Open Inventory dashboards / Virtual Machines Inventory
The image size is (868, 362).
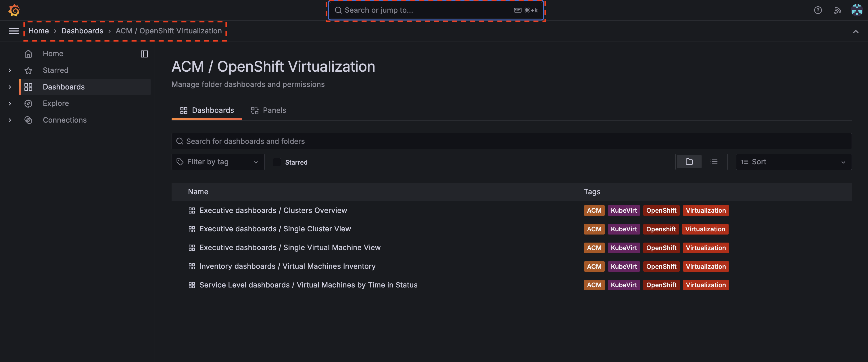tap(287, 266)
